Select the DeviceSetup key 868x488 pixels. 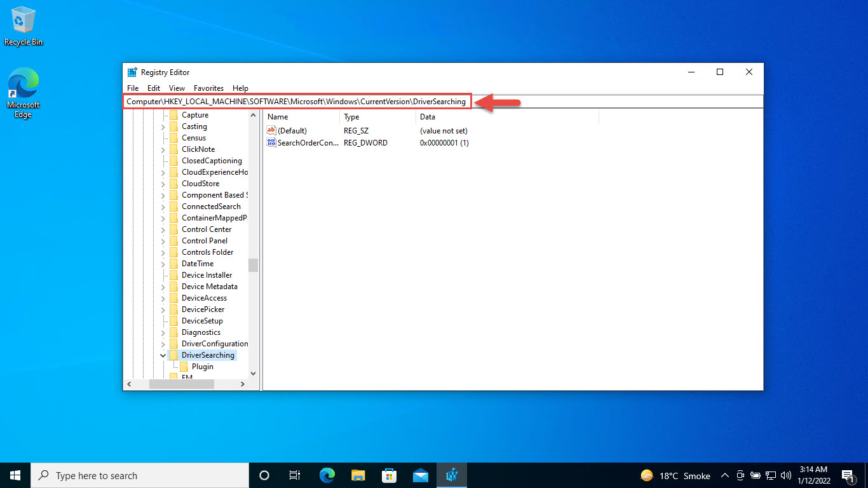click(202, 321)
